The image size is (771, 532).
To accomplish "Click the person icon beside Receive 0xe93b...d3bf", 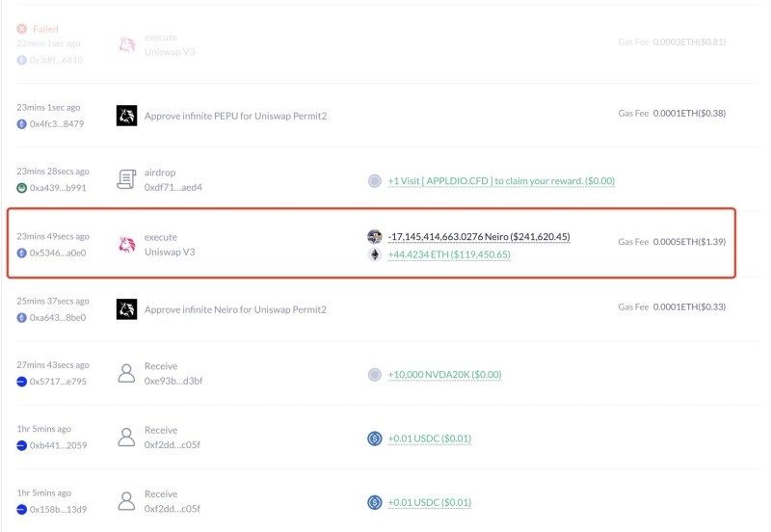I will pyautogui.click(x=126, y=374).
